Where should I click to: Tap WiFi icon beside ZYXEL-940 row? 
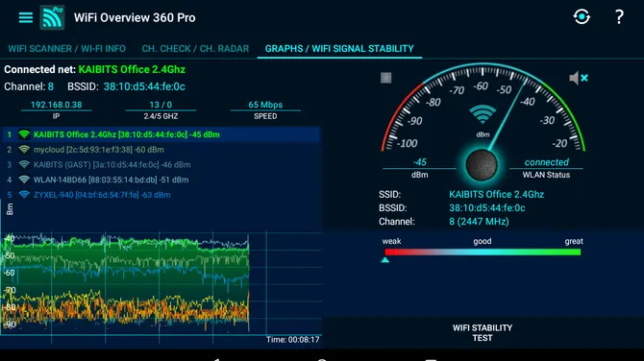click(24, 195)
